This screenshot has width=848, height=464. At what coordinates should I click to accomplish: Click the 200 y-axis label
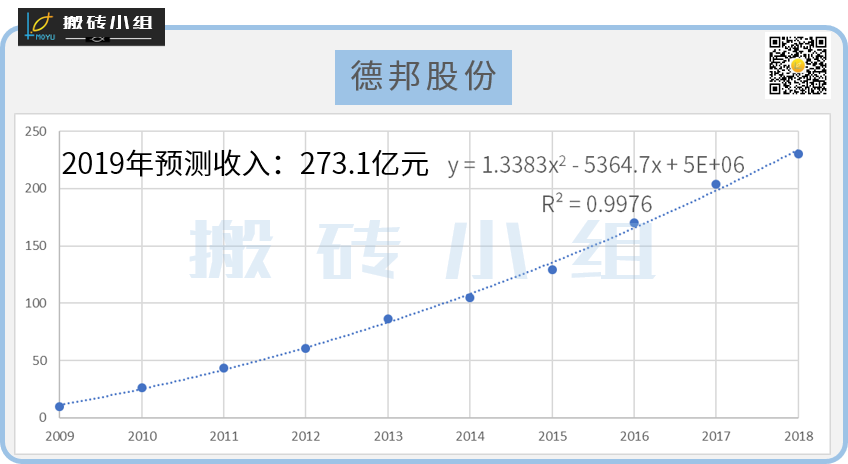(x=36, y=189)
